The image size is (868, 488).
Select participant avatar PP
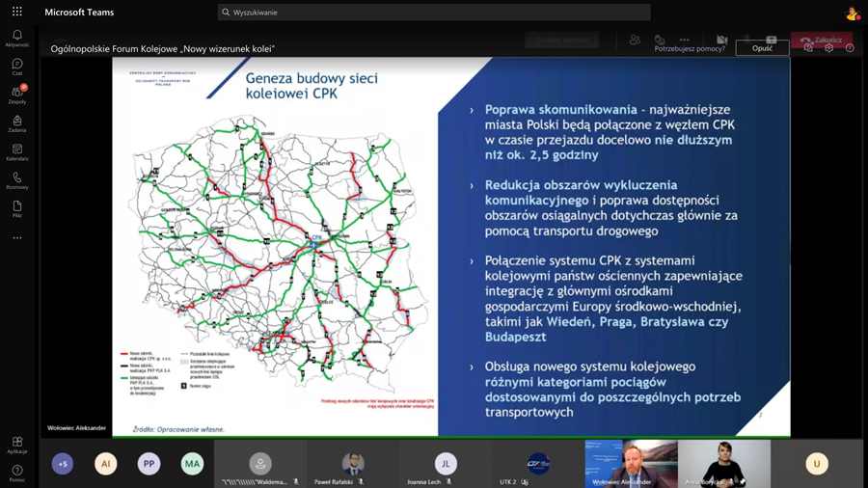coord(149,464)
